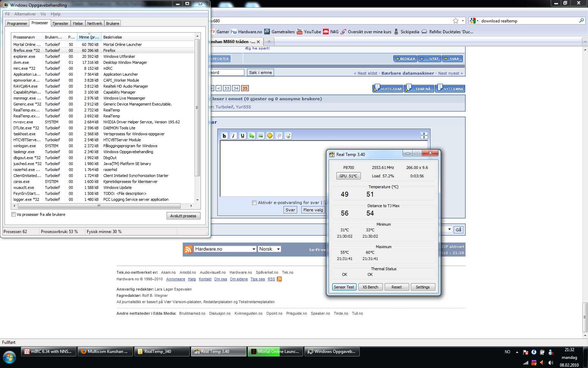Screen dimensions: 588x368
Task: Switch to the Ytelse tab
Action: 78,23
